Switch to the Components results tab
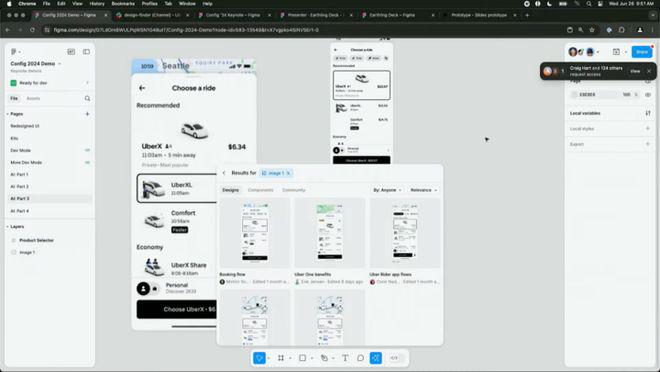Image resolution: width=660 pixels, height=372 pixels. click(261, 190)
